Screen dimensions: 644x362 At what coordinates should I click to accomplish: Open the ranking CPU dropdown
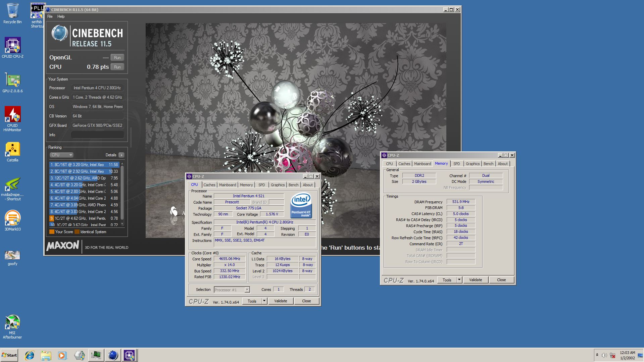[62, 155]
